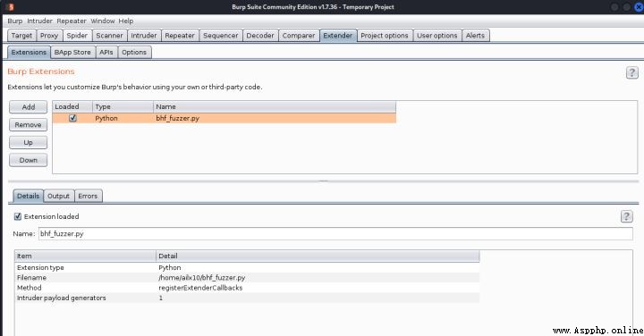Open the Burp Extensions help icon
Viewport: 644px width, 336px height.
click(631, 72)
